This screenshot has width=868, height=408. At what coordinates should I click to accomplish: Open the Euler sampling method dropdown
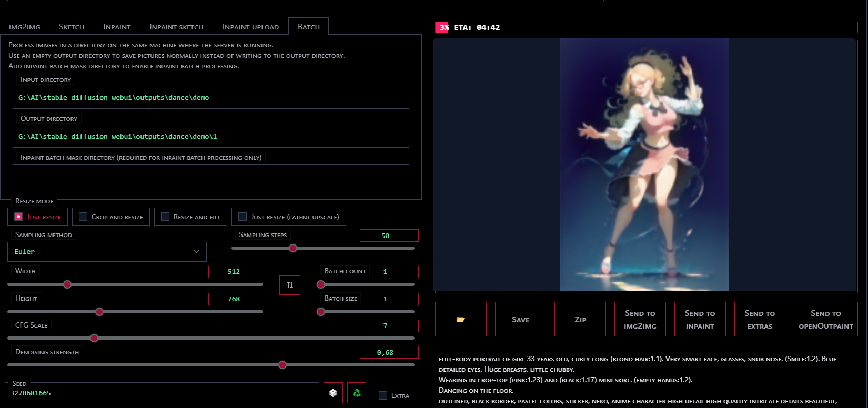point(107,252)
